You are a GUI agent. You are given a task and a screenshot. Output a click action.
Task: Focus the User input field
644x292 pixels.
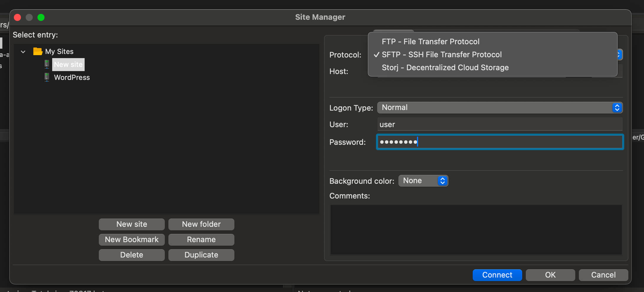click(x=500, y=124)
